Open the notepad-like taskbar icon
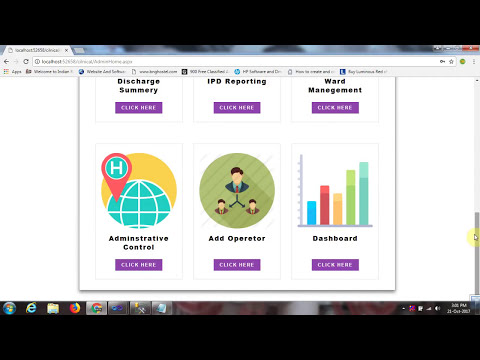Image resolution: width=480 pixels, height=360 pixels. tap(162, 308)
